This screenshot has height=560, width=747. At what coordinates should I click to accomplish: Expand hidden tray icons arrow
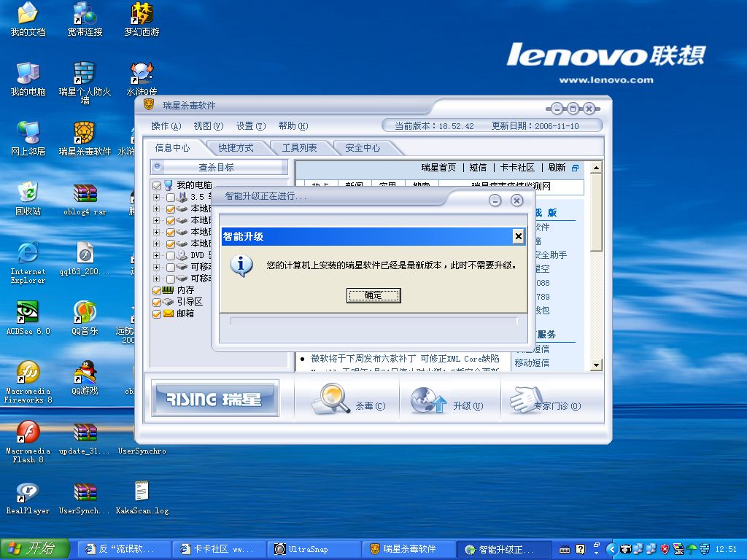tap(612, 549)
